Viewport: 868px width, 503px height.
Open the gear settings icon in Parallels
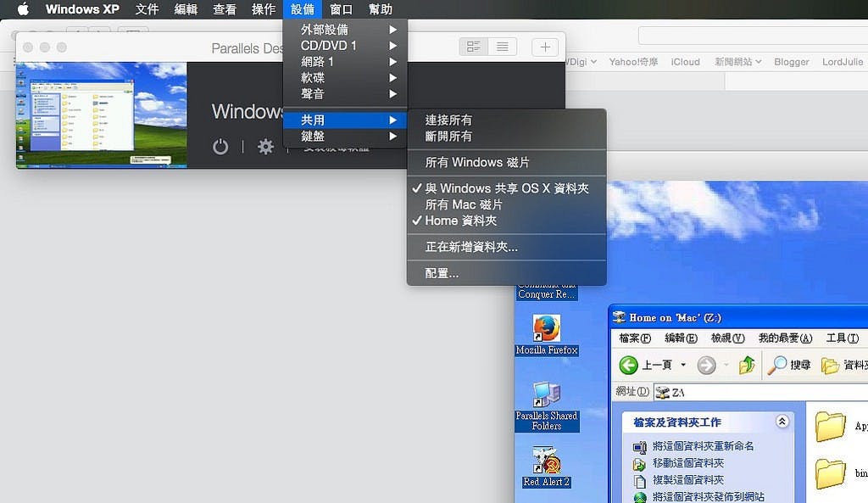pyautogui.click(x=265, y=146)
